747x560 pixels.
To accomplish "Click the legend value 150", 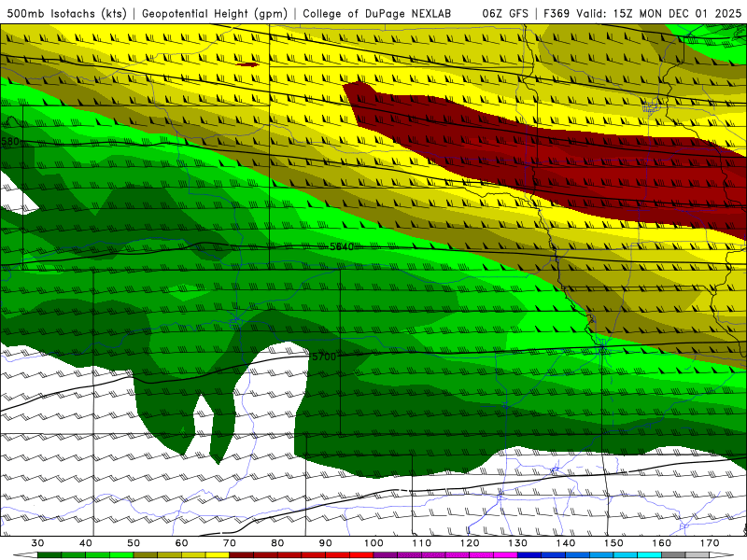I will [x=613, y=543].
